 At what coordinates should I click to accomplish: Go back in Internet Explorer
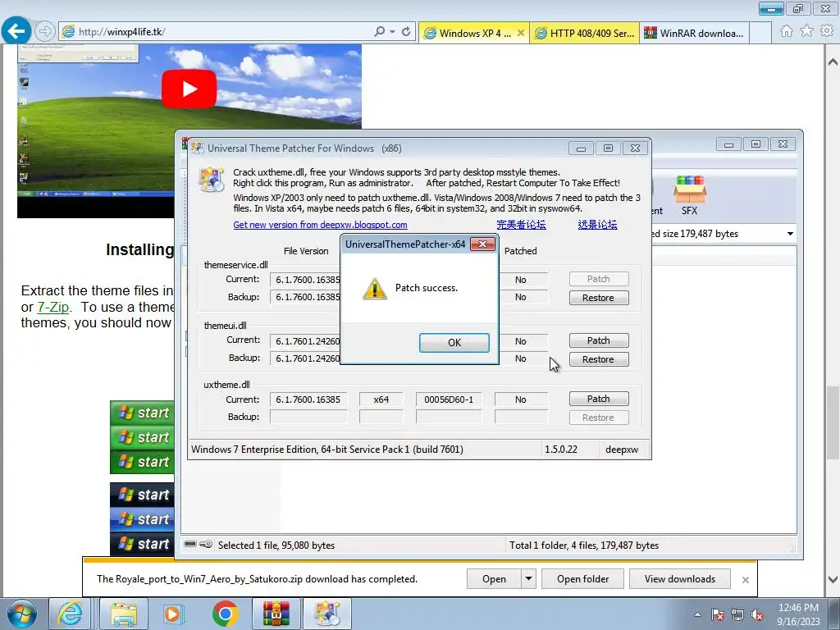(x=16, y=31)
